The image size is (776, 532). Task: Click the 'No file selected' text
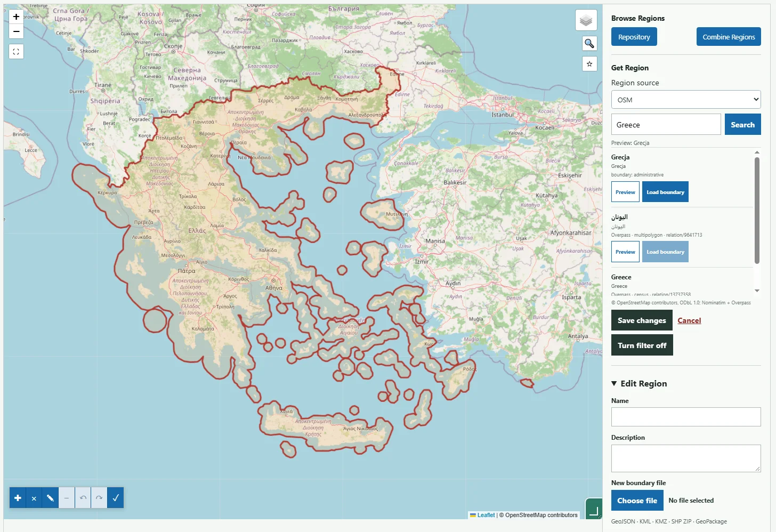coord(691,501)
